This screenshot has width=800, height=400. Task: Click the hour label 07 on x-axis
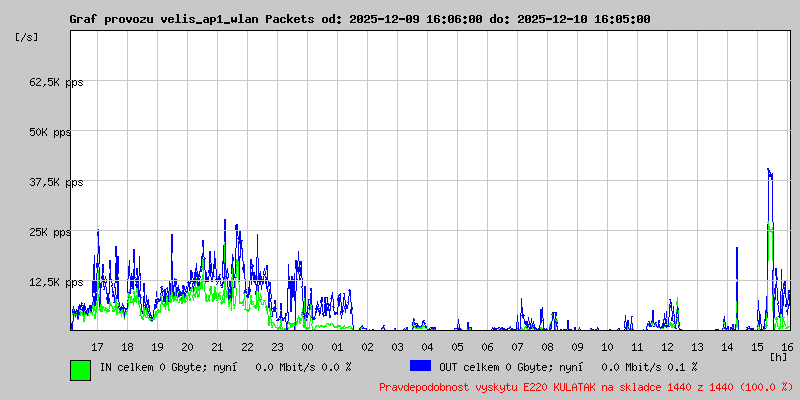point(517,347)
